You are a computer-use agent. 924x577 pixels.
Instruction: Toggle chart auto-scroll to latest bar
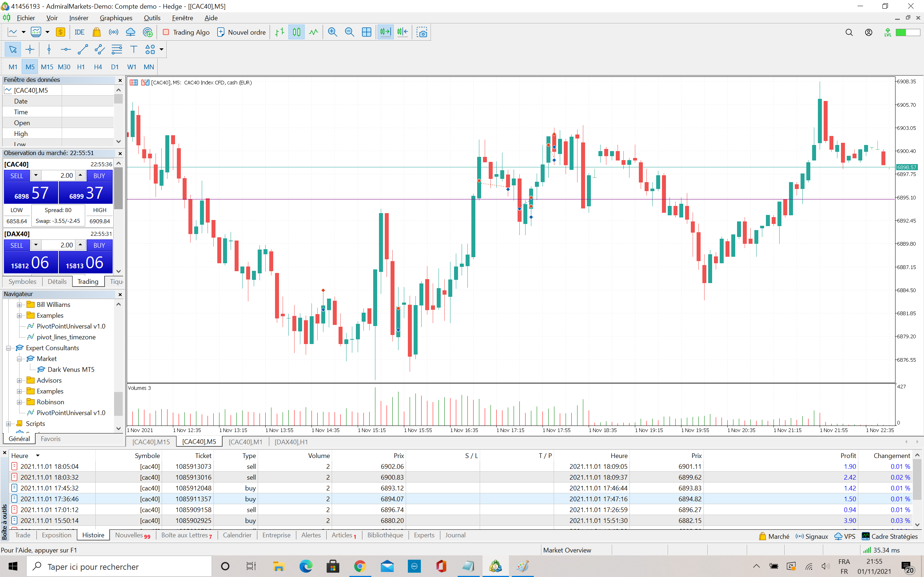point(385,32)
